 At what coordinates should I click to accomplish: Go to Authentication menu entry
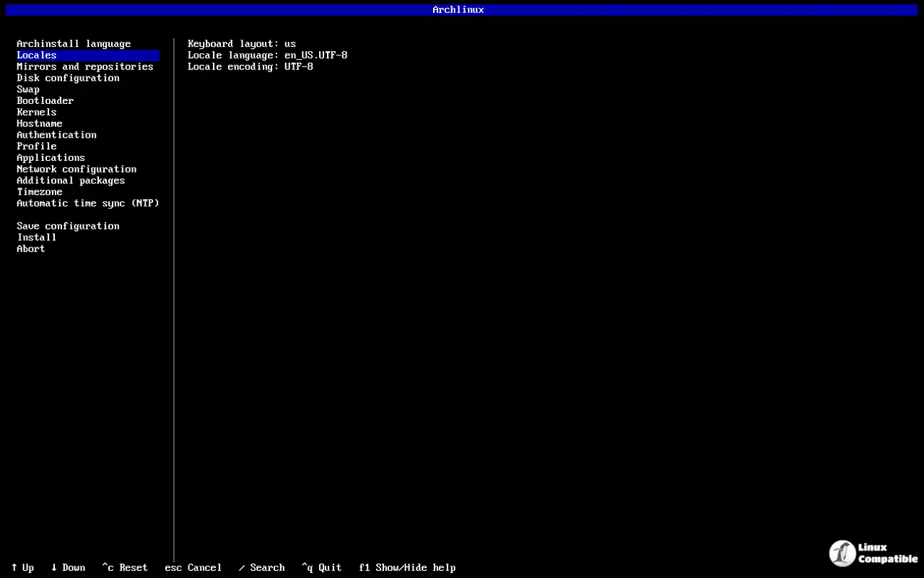56,135
